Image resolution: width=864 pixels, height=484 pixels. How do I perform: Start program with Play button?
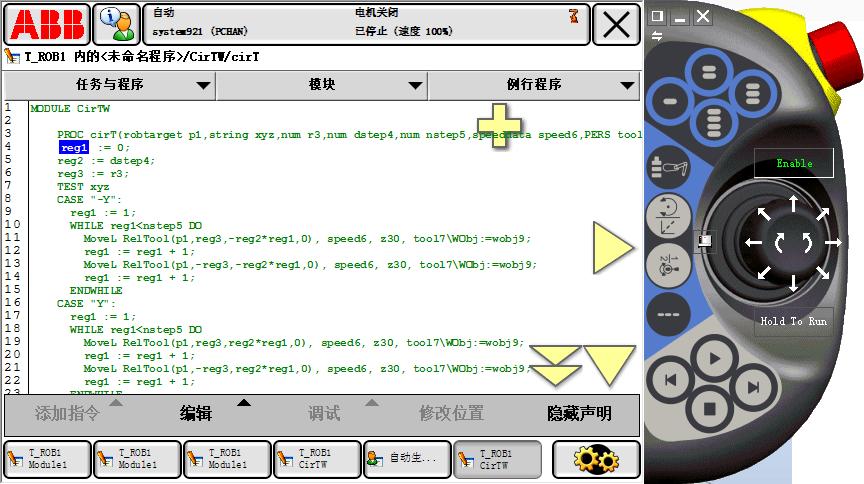714,359
